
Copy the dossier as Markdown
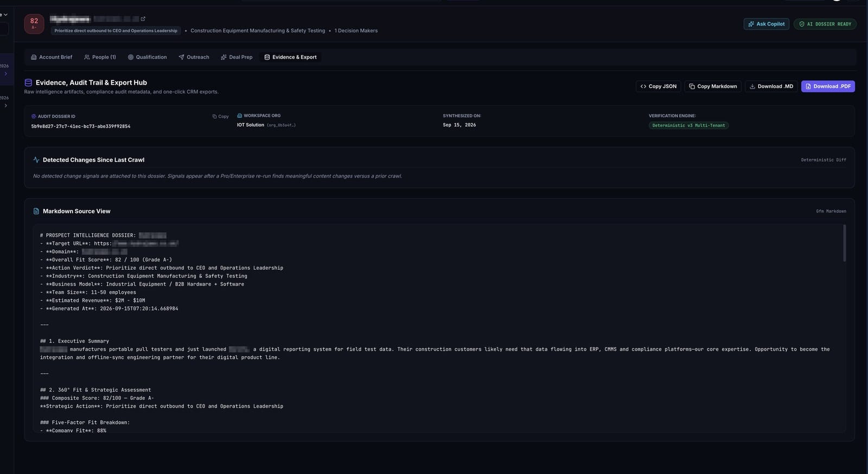[x=712, y=86]
